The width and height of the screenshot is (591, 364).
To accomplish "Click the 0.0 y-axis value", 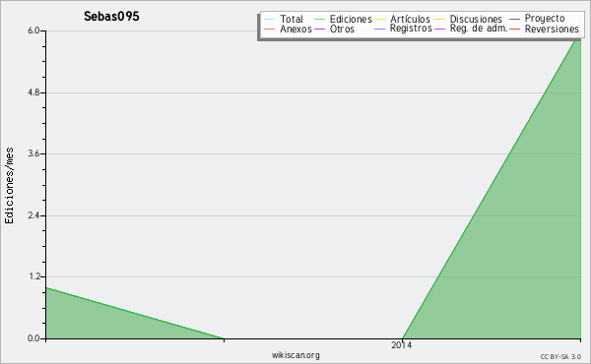I will pyautogui.click(x=33, y=338).
